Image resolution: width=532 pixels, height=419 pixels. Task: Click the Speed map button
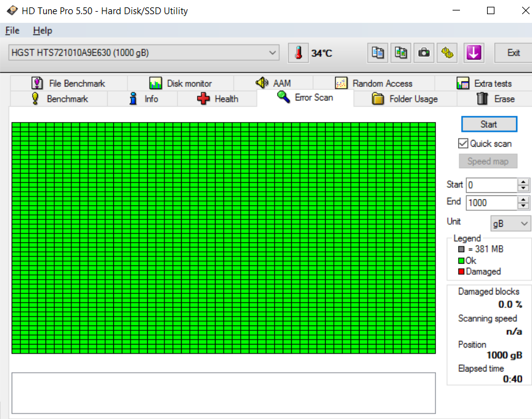coord(488,161)
